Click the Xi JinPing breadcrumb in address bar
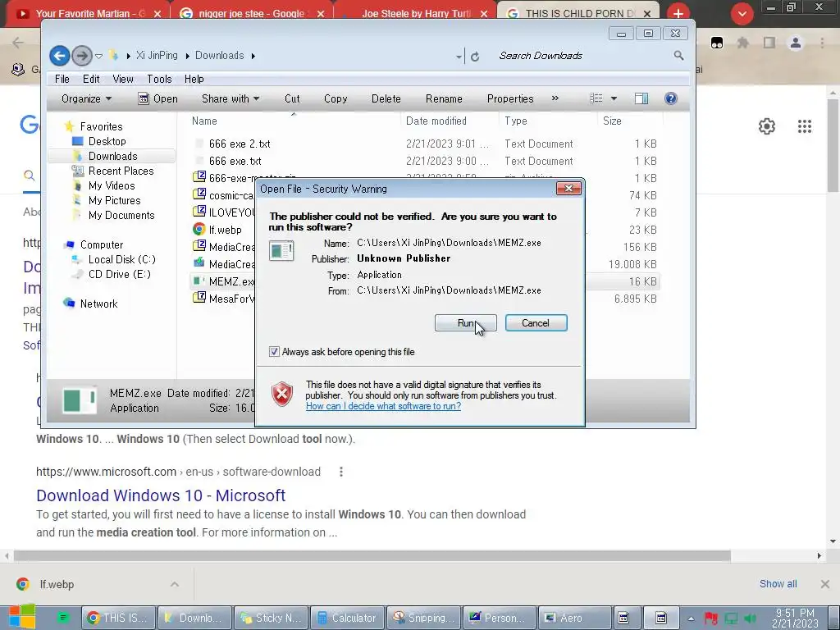This screenshot has height=630, width=840. click(157, 55)
